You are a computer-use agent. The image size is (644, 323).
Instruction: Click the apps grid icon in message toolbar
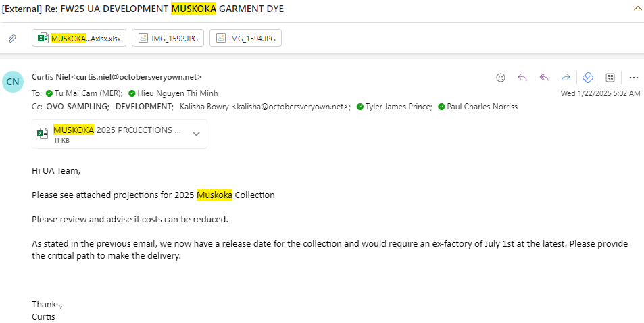[x=610, y=78]
